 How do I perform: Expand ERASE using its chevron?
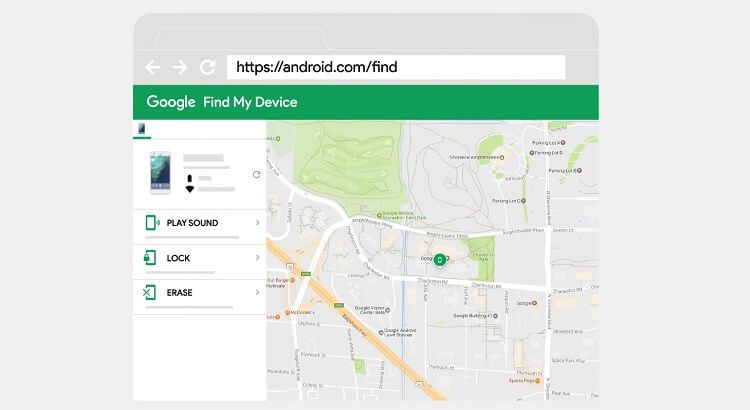(257, 292)
